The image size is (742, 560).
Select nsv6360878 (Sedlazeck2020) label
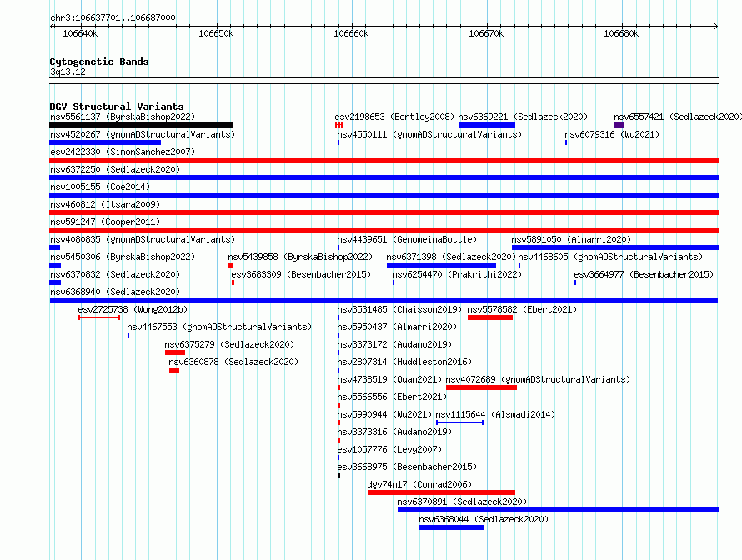[233, 362]
